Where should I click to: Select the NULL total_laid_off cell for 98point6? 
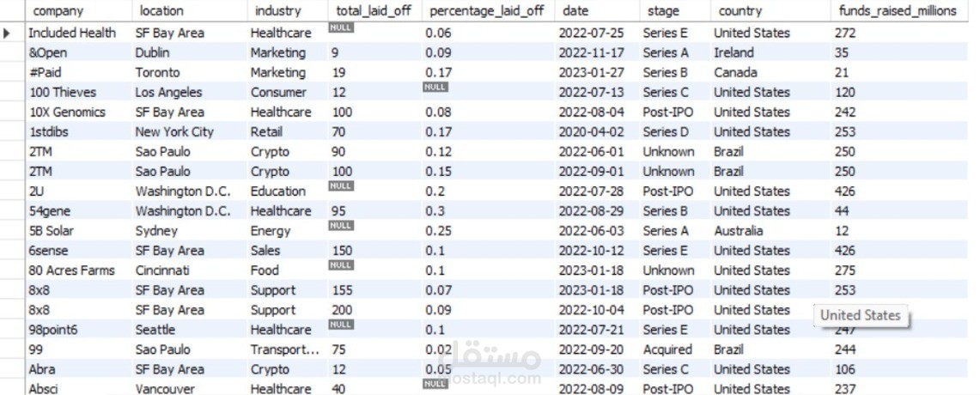coord(341,325)
